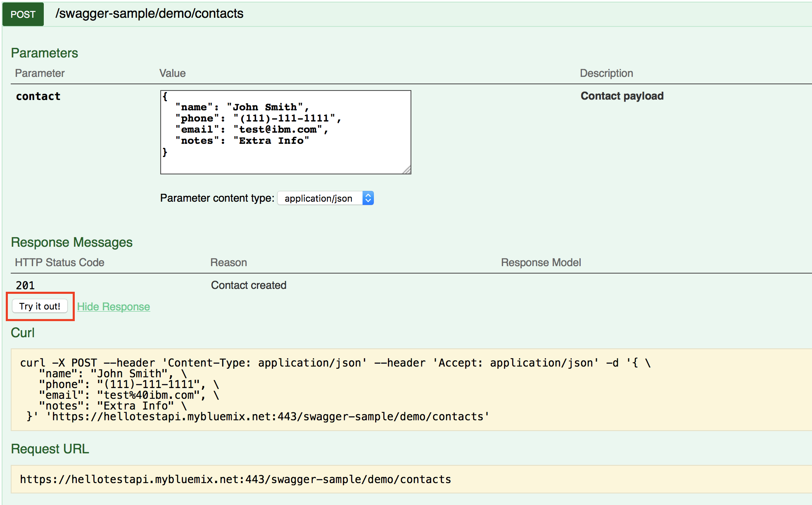Click the dropdown's blue stepper arrows
The height and width of the screenshot is (505, 812).
click(x=368, y=198)
